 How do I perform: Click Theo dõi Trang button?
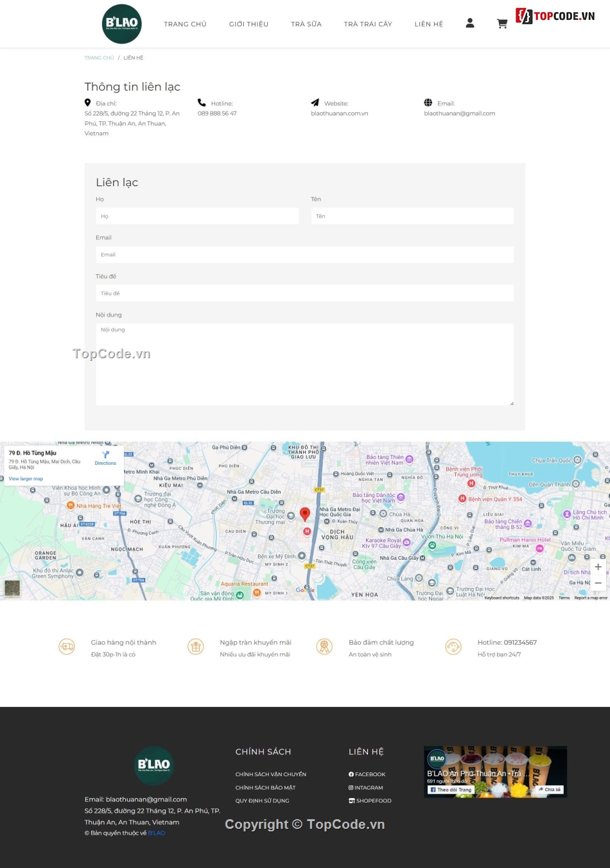click(x=451, y=790)
